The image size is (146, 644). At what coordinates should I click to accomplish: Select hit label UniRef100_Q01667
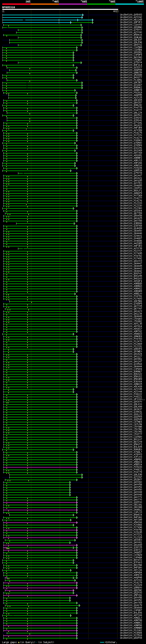tap(131, 85)
